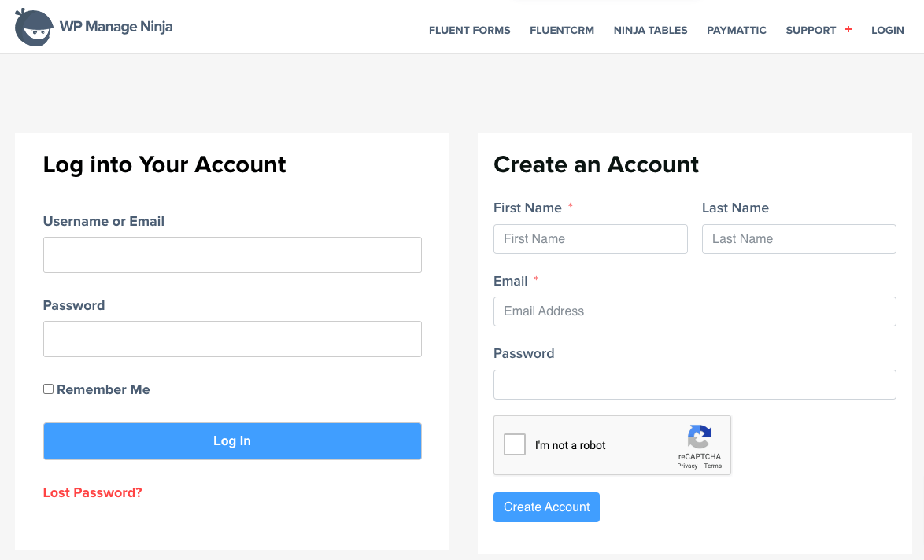Viewport: 924px width, 560px height.
Task: Follow the Lost Password? link
Action: pyautogui.click(x=93, y=493)
